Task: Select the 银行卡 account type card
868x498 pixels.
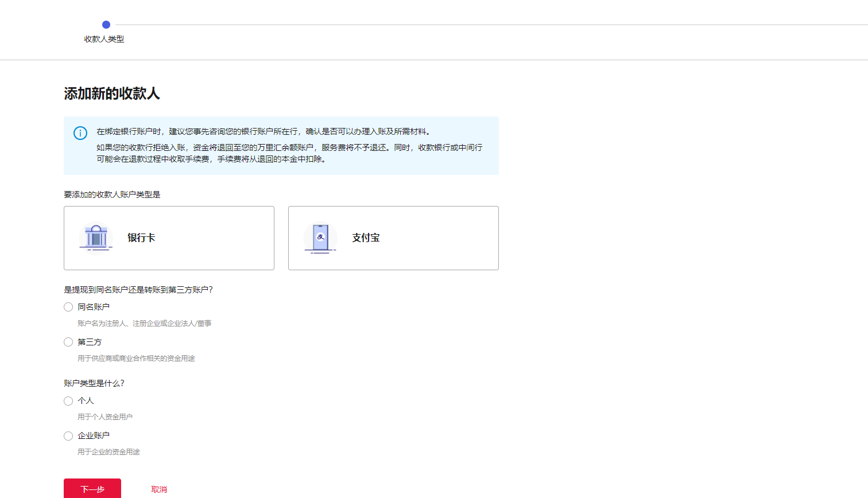Action: (x=169, y=238)
